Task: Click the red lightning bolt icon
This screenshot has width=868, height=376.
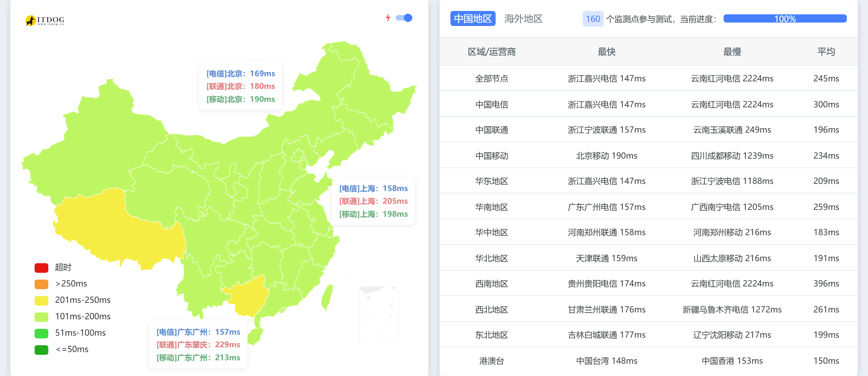Action: pos(388,18)
